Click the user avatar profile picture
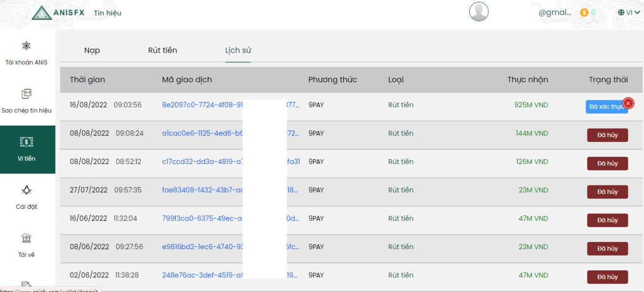The height and width of the screenshot is (292, 644). [x=478, y=12]
